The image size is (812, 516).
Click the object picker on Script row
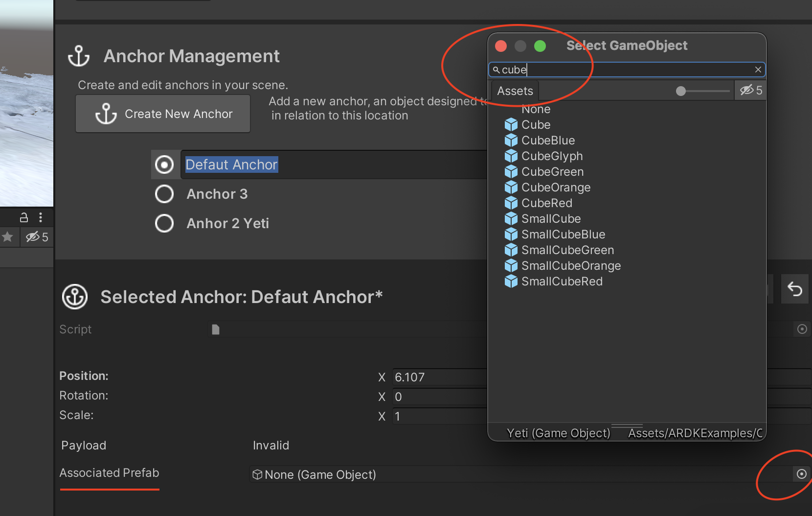point(802,329)
